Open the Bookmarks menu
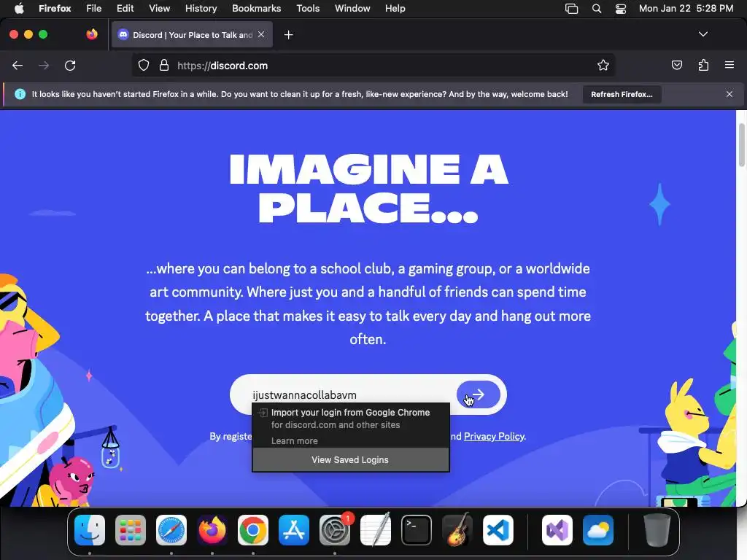747x560 pixels. click(x=256, y=9)
